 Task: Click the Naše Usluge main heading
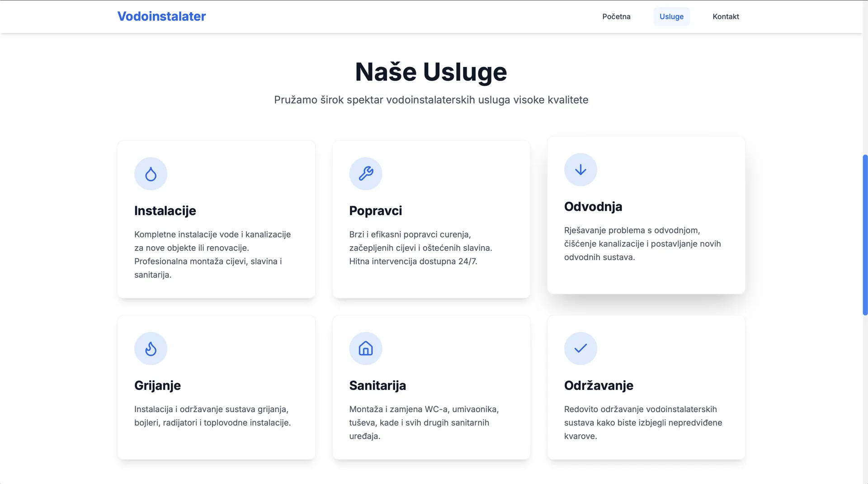coord(431,72)
